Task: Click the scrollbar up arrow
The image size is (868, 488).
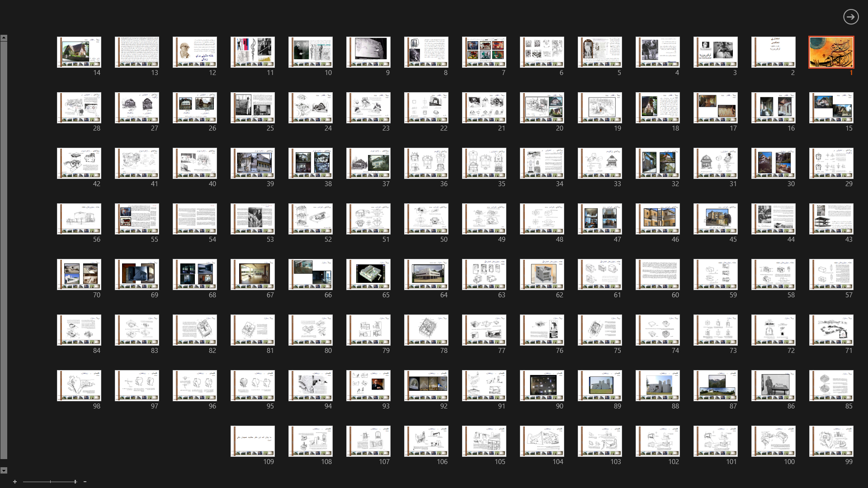Action: [x=4, y=38]
